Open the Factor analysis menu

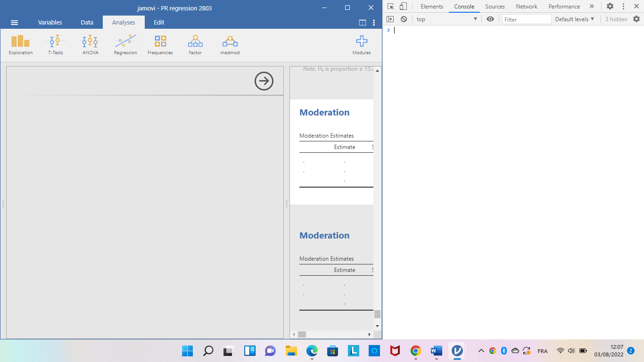point(195,45)
